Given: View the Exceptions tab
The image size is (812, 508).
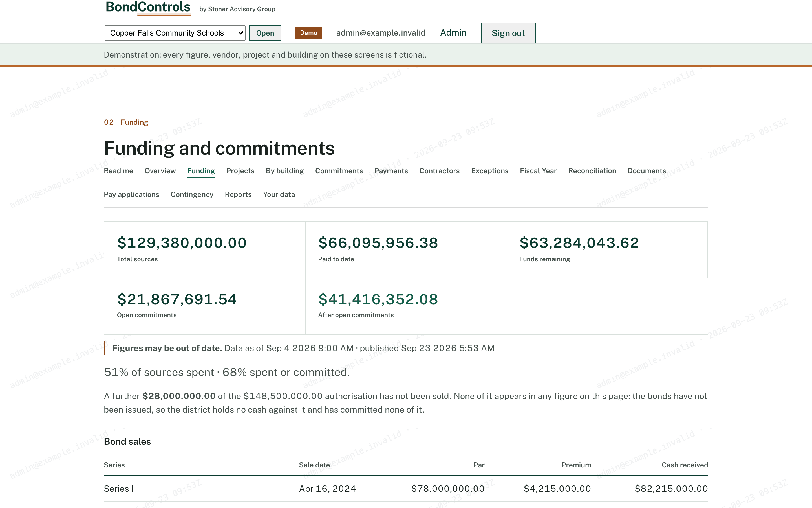Looking at the screenshot, I should point(489,171).
